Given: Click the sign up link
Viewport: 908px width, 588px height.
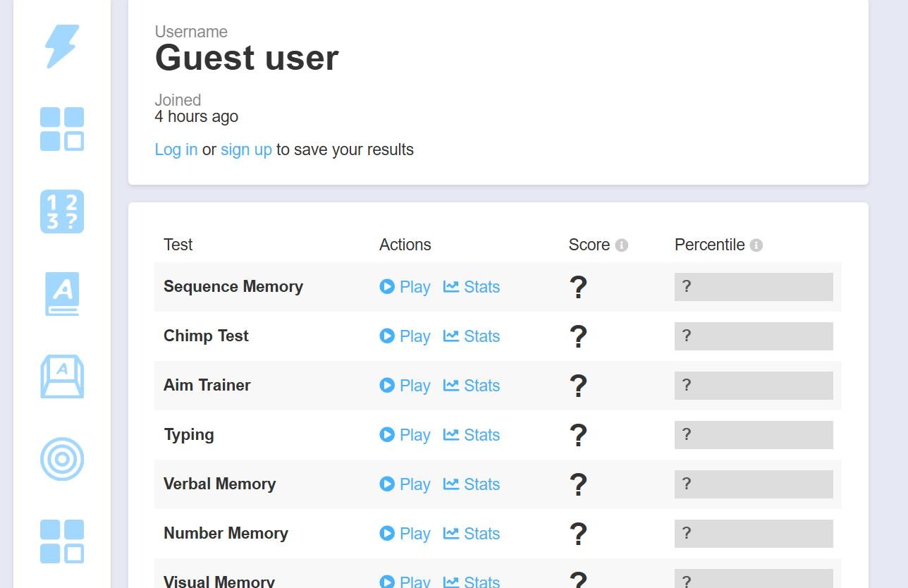Looking at the screenshot, I should point(246,149).
